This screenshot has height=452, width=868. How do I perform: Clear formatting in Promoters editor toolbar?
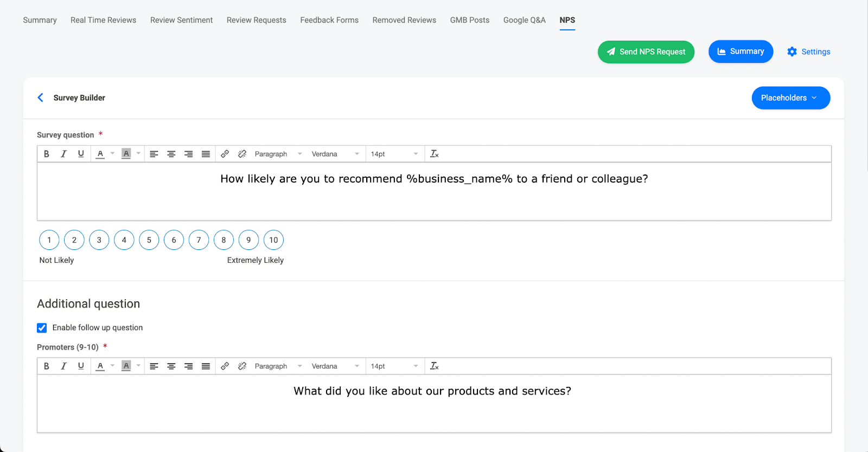[435, 366]
